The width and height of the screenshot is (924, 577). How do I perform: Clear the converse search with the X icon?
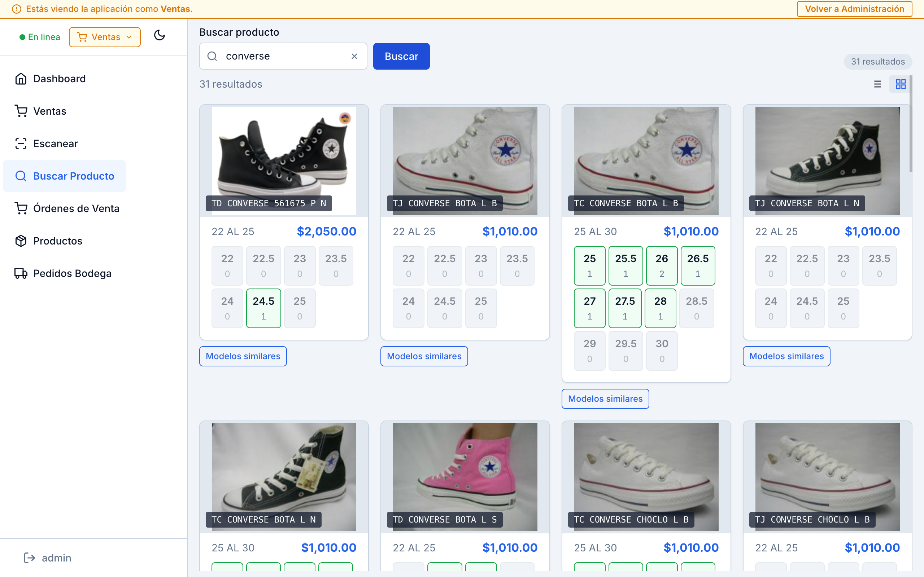point(354,56)
